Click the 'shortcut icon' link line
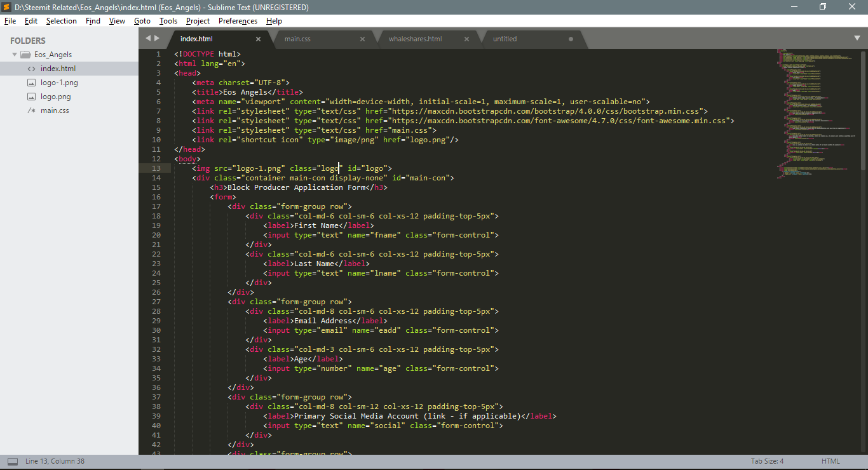Viewport: 868px width, 470px height. click(325, 140)
